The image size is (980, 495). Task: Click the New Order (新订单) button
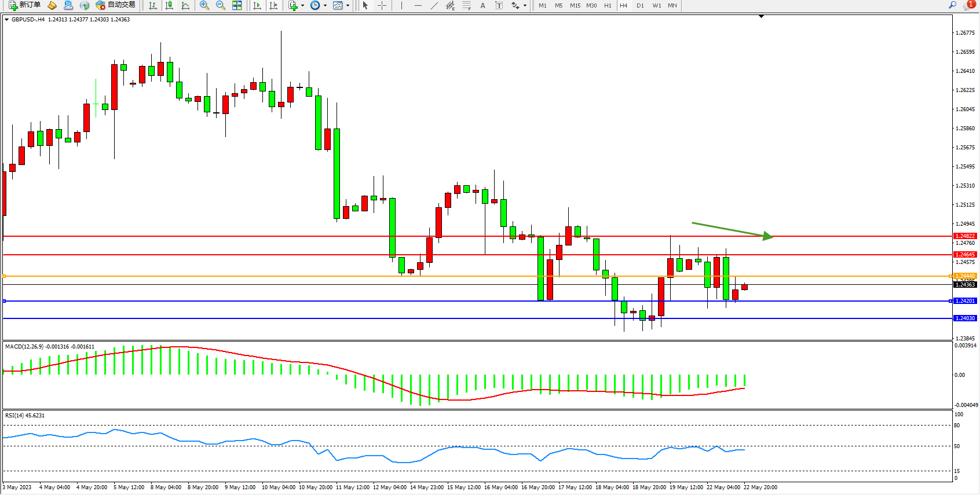(x=24, y=5)
